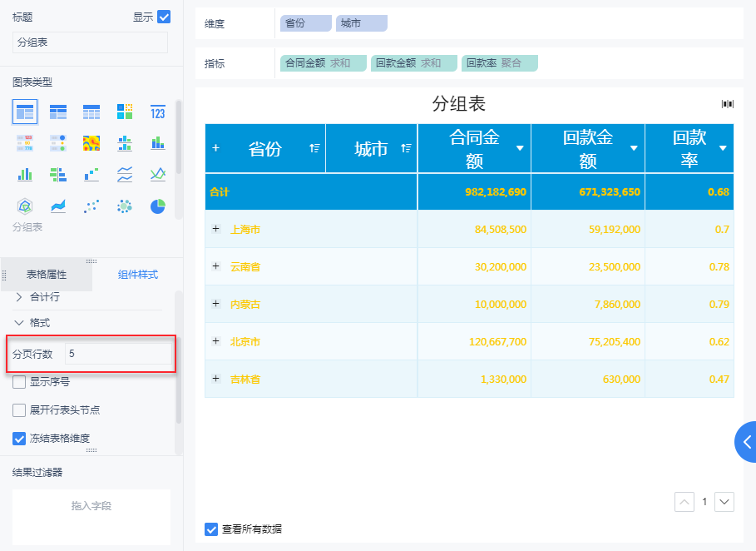
Task: Click the 分页行数 input field
Action: pos(117,354)
